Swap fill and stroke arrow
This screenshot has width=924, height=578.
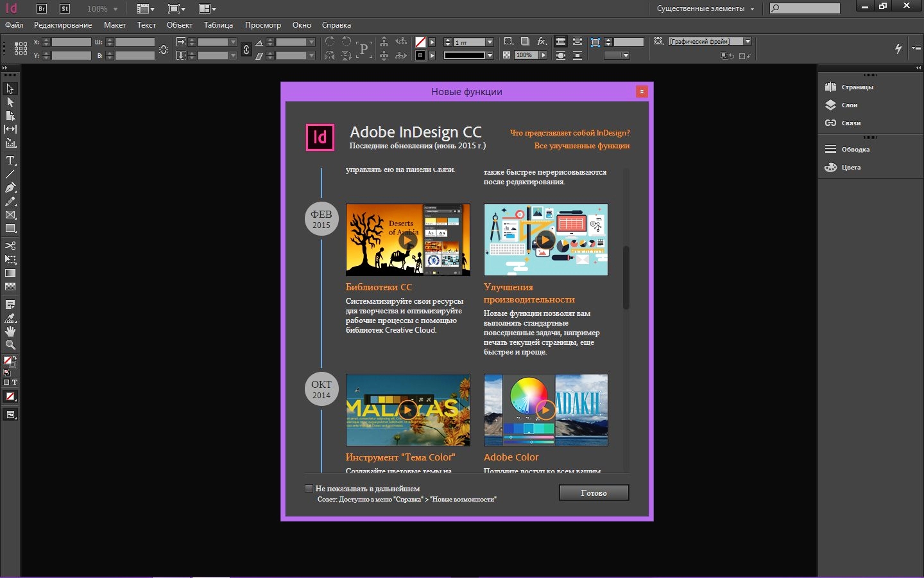coord(14,357)
